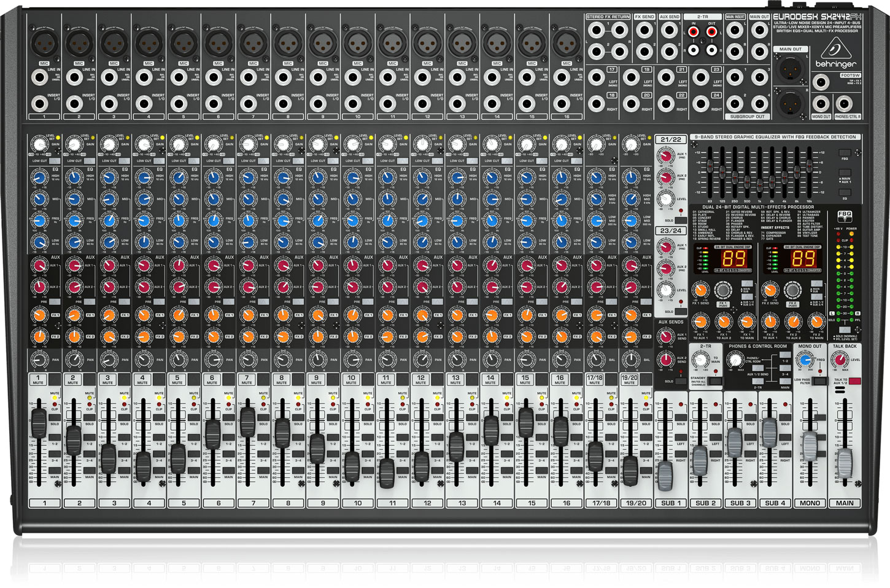Click the FOOTSW jack
Screen dimensions: 890x588
(821, 82)
